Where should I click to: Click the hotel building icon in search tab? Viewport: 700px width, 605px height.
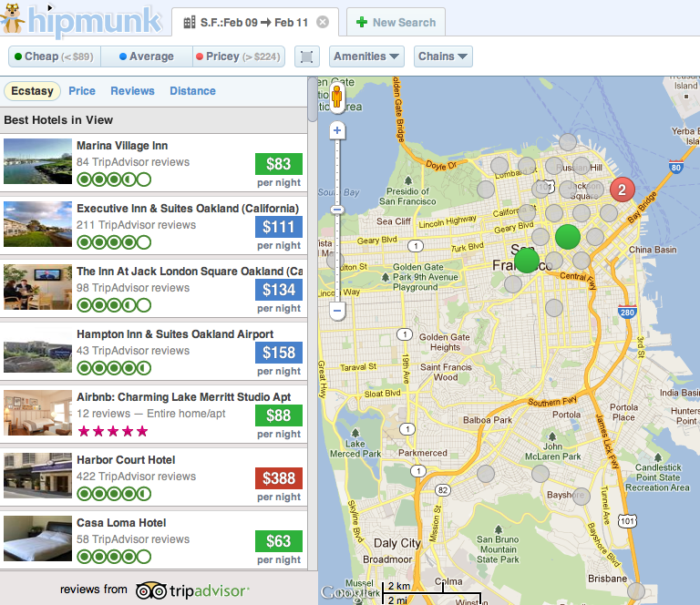point(190,22)
